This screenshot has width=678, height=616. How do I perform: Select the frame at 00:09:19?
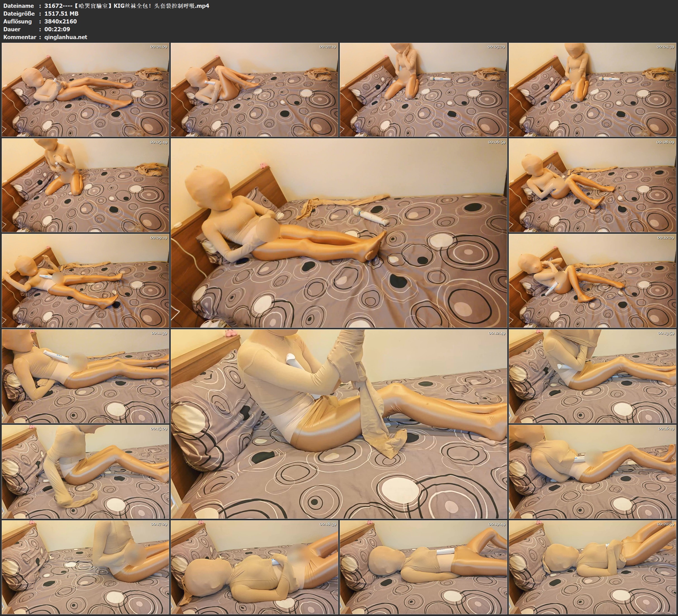tap(85, 280)
